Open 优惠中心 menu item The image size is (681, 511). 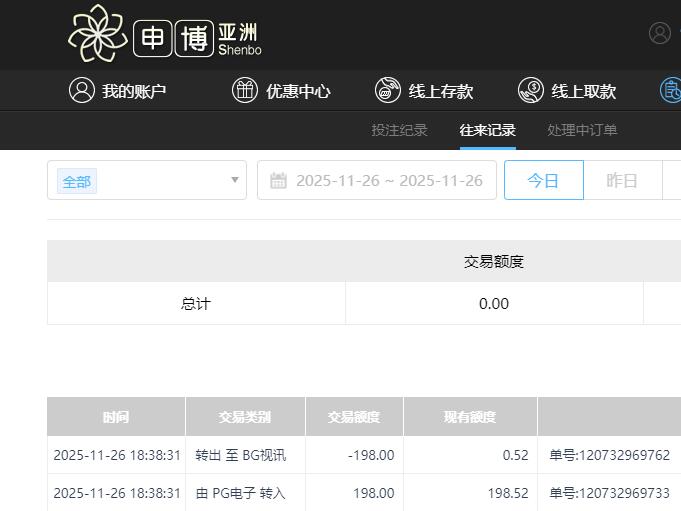pos(298,91)
